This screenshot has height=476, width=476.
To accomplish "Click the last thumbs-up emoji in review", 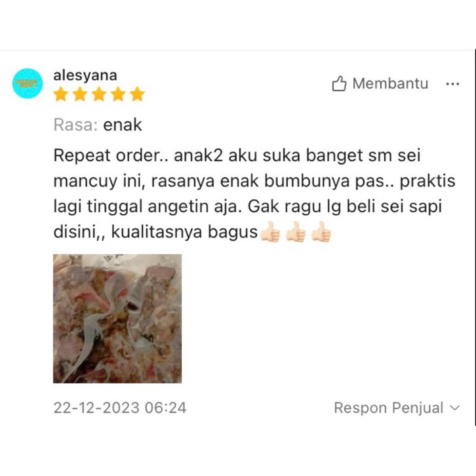I will pos(321,232).
